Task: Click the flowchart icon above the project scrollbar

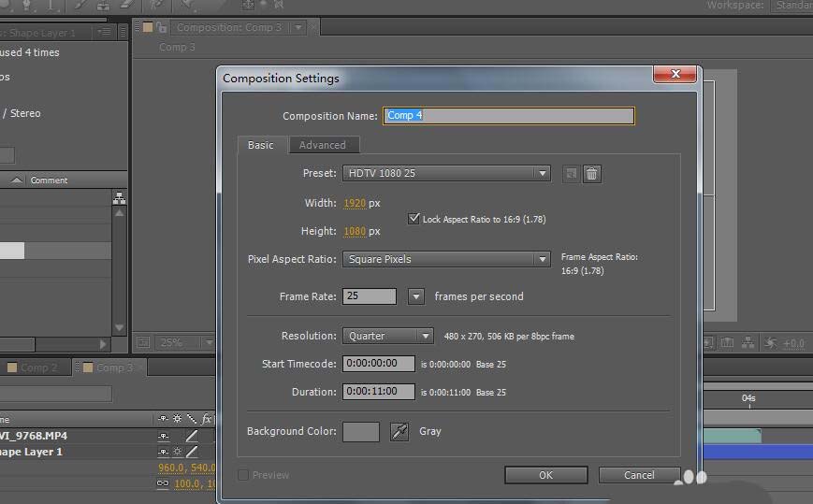Action: point(119,198)
